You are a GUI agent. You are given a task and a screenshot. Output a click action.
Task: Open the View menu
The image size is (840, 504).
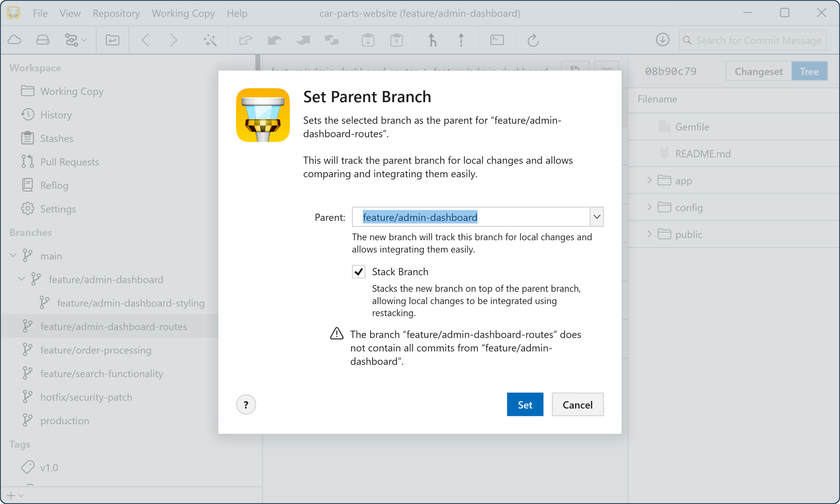coord(70,13)
